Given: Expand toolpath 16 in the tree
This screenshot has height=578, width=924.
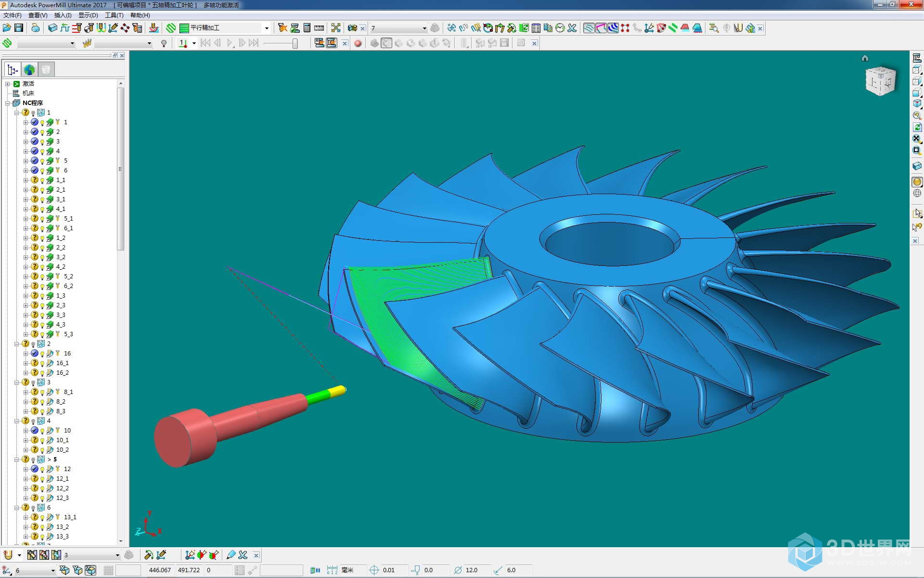Looking at the screenshot, I should click(26, 354).
